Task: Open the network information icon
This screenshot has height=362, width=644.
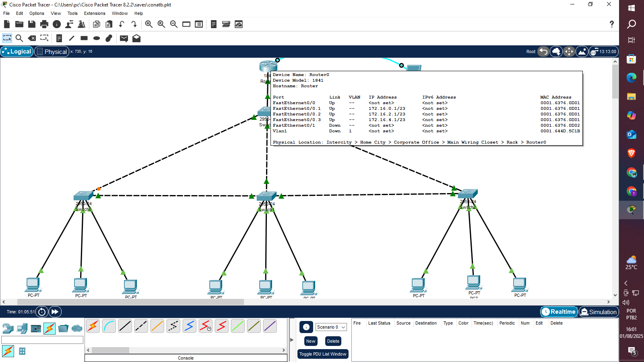Action: coord(57,24)
